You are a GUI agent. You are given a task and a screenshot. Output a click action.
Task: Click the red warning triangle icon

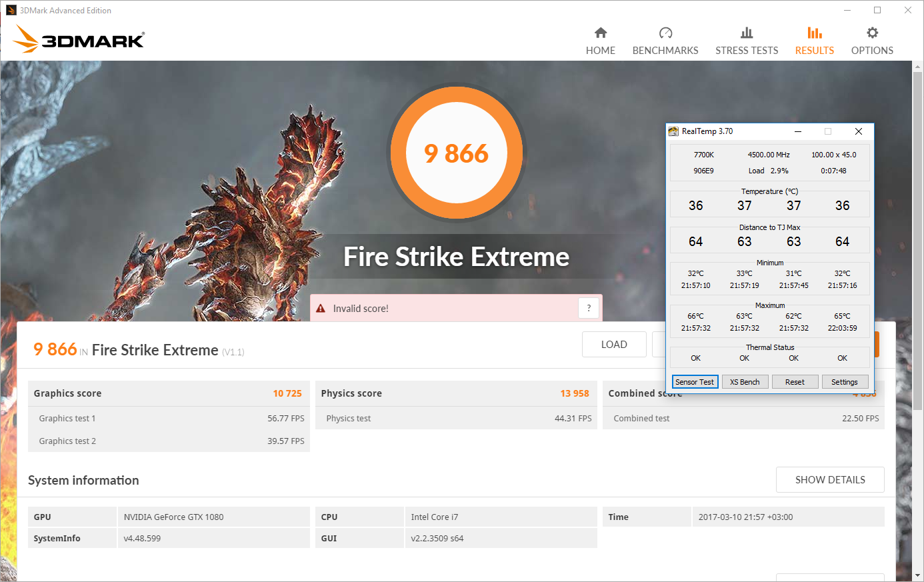321,308
